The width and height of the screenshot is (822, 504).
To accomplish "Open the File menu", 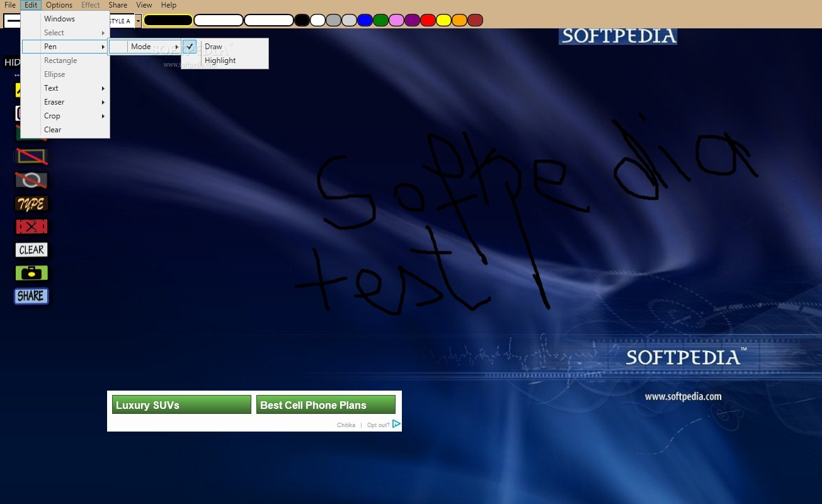I will [x=10, y=5].
